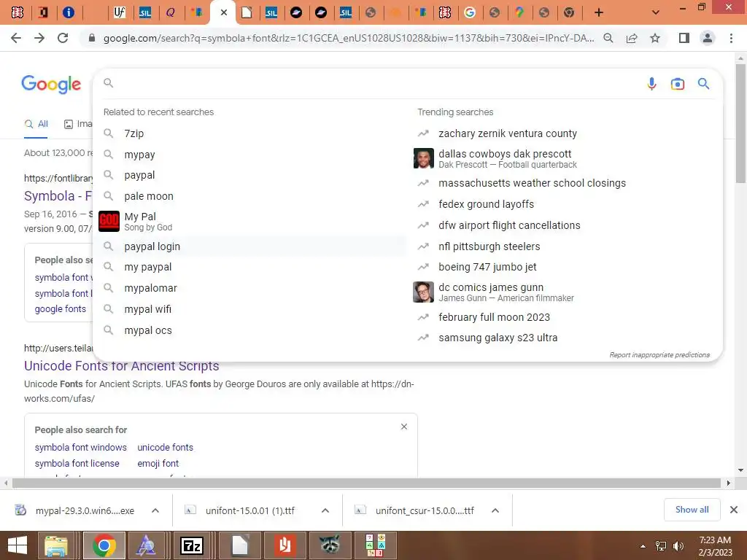Go forward in browser history
The width and height of the screenshot is (747, 560).
point(39,38)
